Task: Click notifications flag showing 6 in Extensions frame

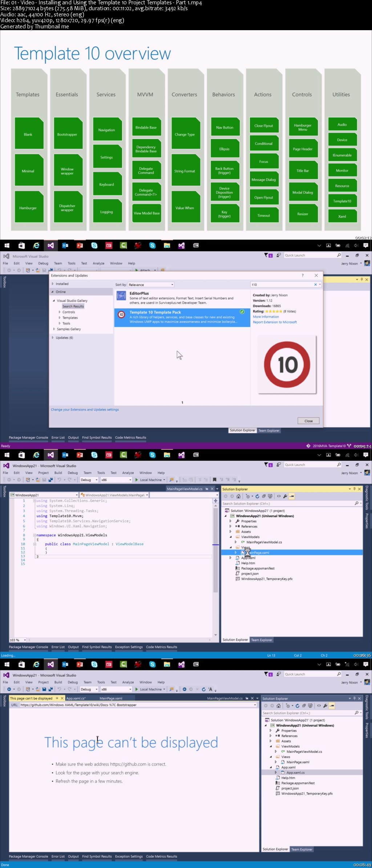Action: click(268, 255)
